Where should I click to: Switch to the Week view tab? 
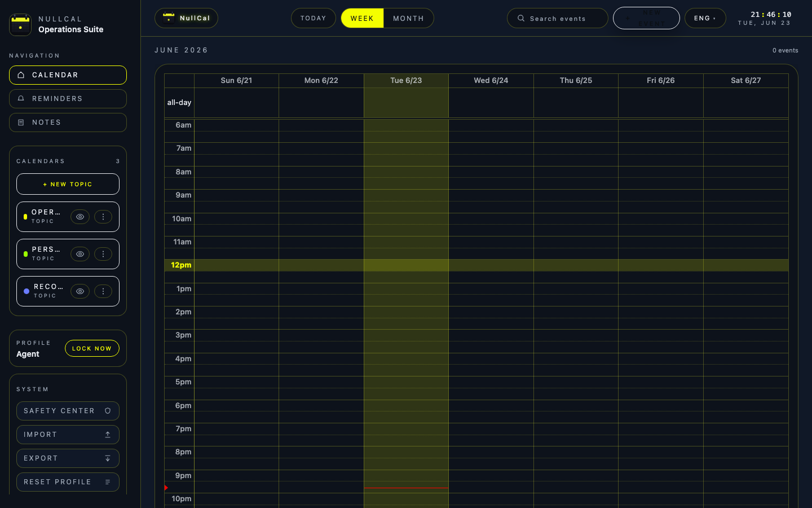(x=362, y=18)
